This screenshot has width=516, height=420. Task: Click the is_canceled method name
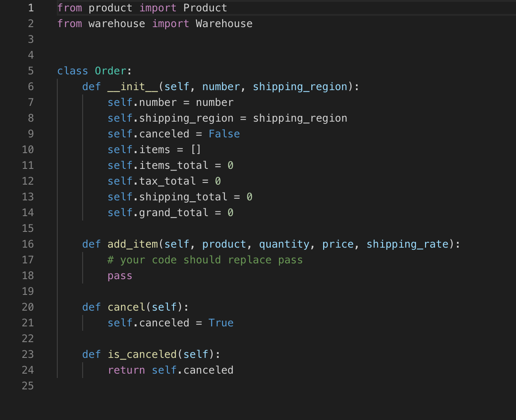(142, 354)
